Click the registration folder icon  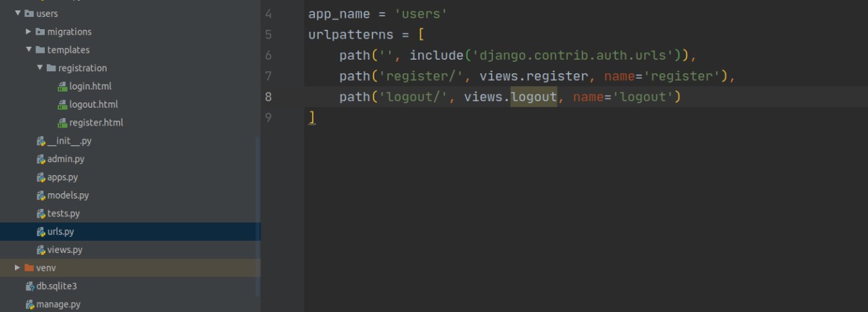(52, 68)
